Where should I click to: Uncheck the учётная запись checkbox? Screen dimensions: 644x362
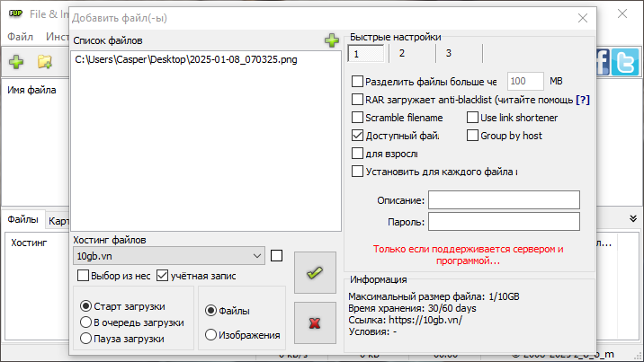tap(162, 276)
